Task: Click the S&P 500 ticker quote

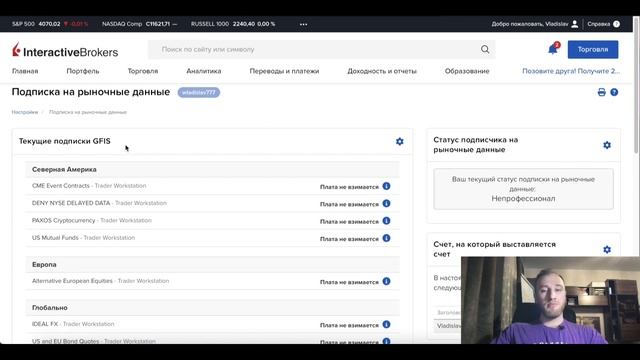Action: (x=50, y=24)
